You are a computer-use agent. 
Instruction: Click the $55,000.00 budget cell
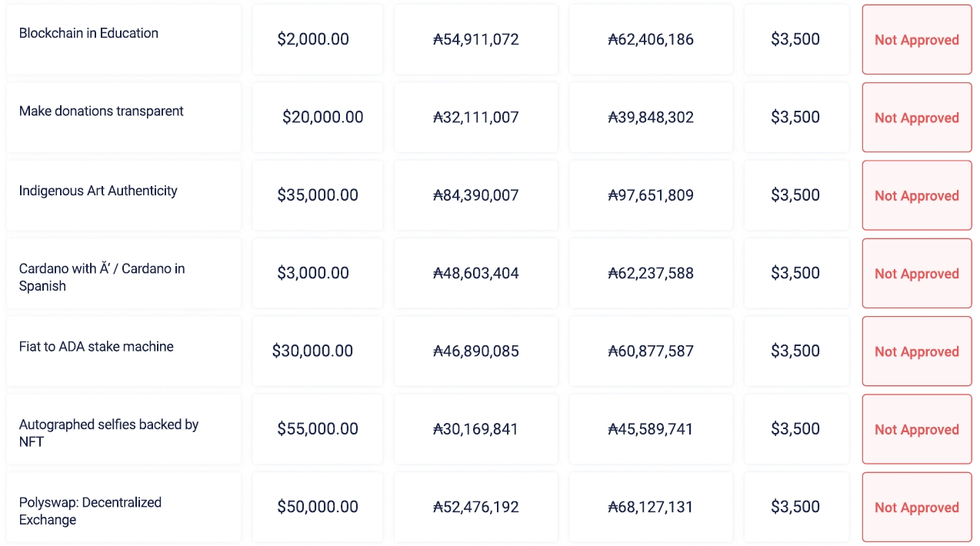point(318,429)
